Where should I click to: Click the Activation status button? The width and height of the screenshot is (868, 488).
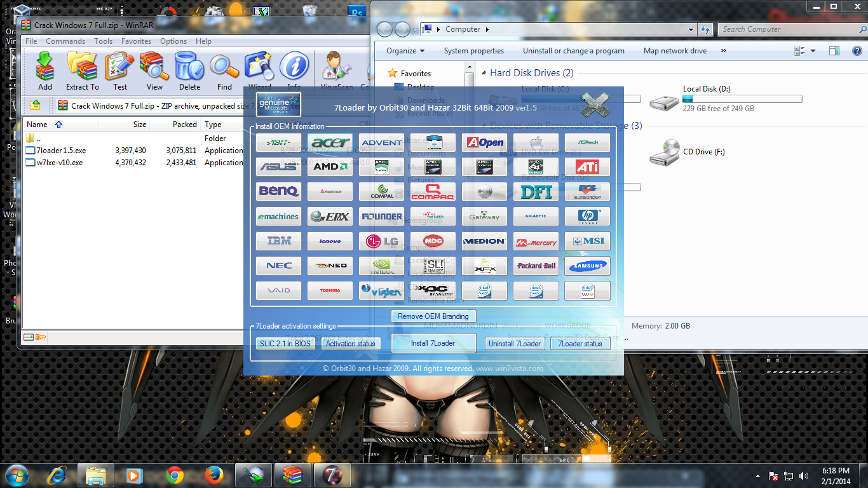click(351, 344)
